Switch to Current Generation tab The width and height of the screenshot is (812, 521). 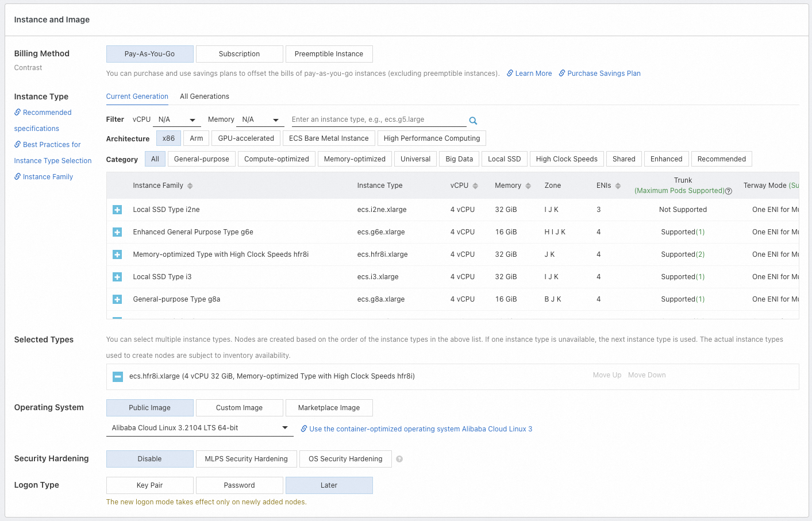tap(137, 97)
